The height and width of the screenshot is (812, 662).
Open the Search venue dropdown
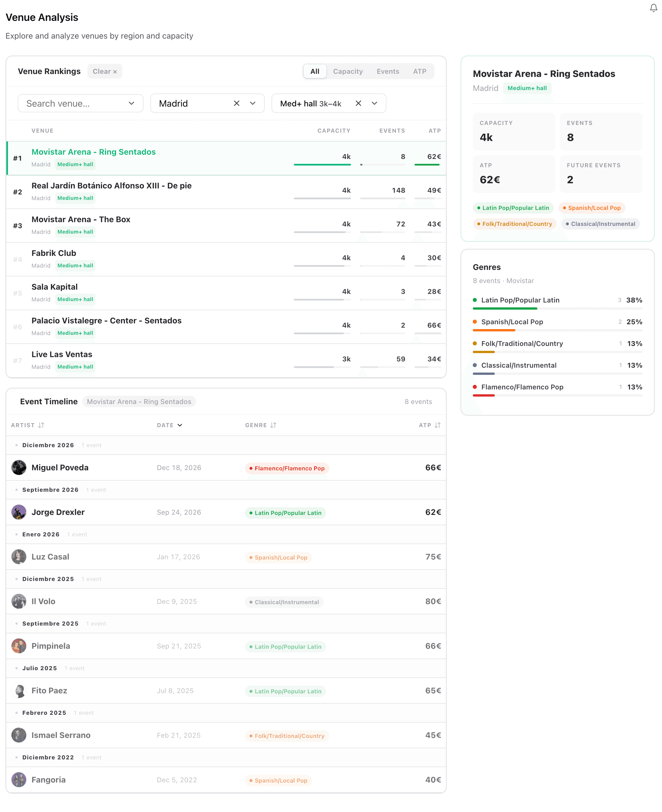click(80, 104)
